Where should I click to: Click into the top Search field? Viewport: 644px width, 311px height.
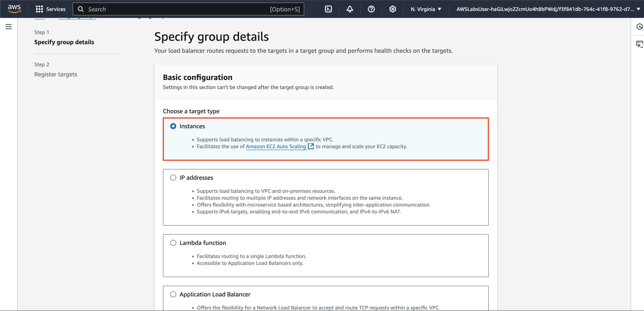[175, 9]
